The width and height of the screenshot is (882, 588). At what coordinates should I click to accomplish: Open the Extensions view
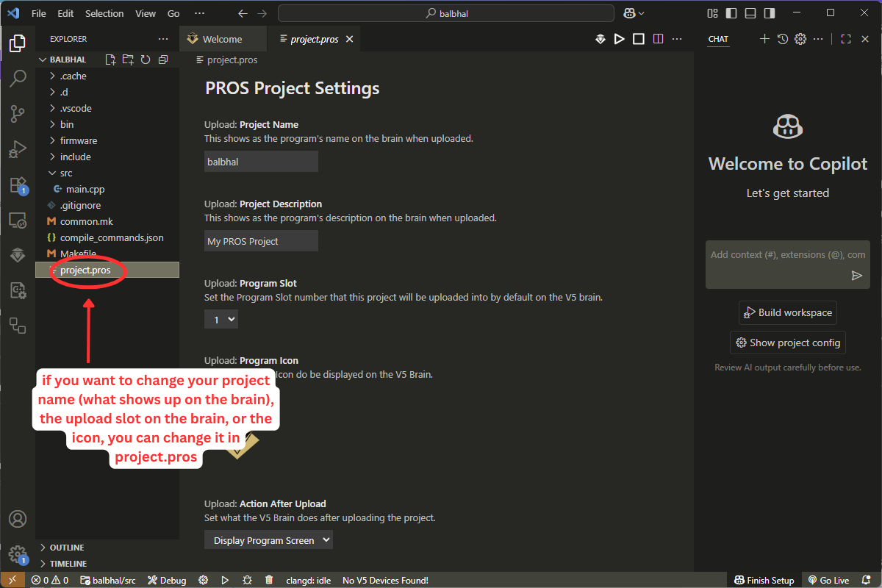pos(18,185)
